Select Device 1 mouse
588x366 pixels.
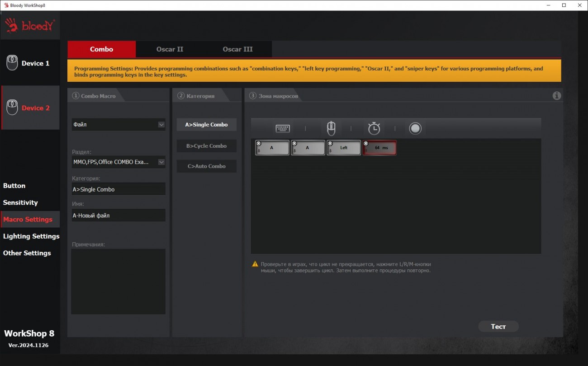coord(30,63)
